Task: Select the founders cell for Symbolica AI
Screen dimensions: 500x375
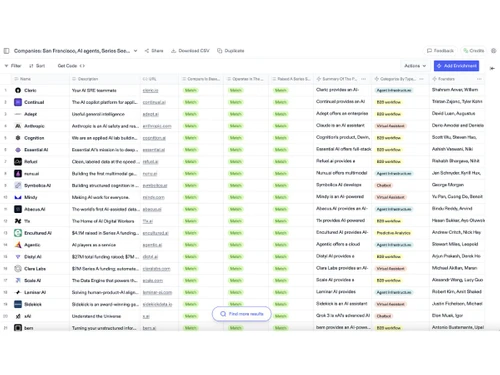Action: pyautogui.click(x=457, y=185)
